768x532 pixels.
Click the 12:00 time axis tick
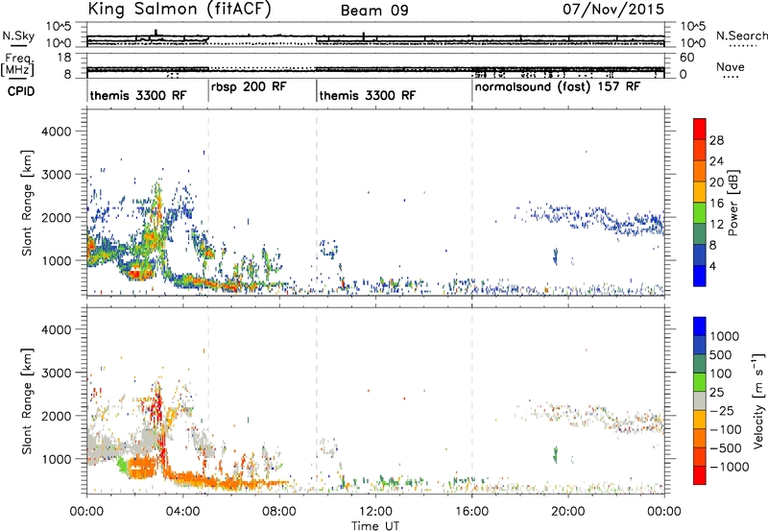coord(375,512)
